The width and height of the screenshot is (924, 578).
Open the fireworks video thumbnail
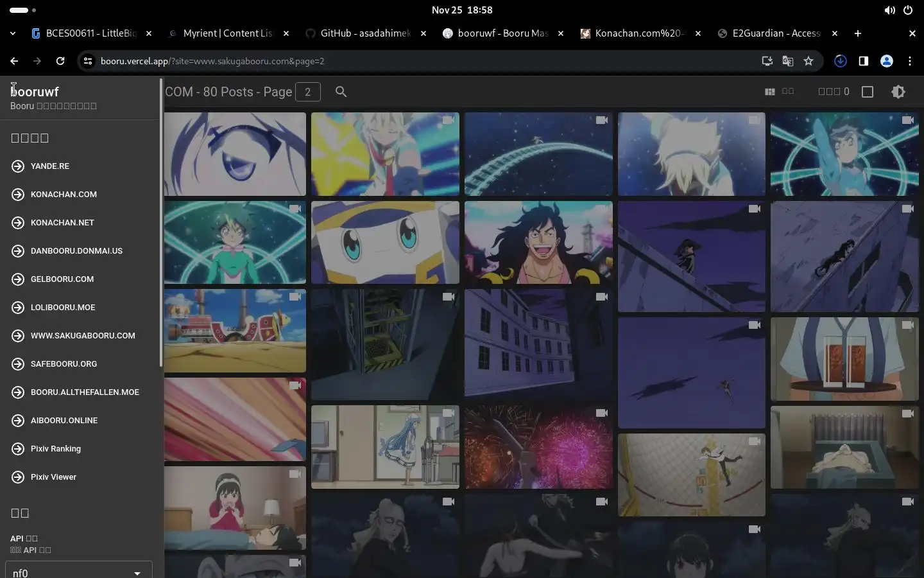click(538, 447)
